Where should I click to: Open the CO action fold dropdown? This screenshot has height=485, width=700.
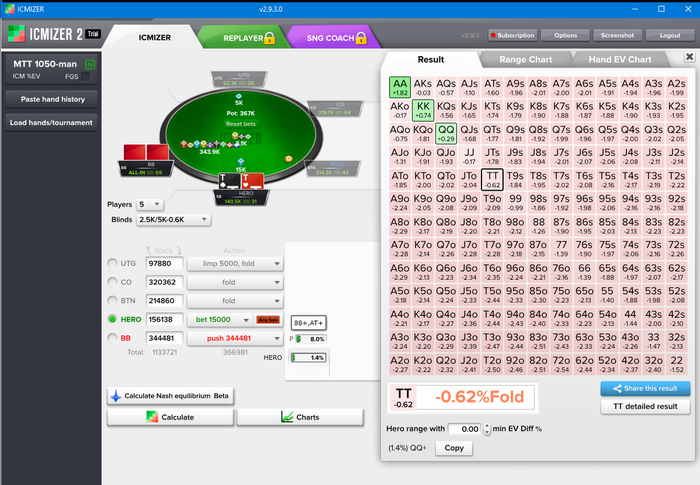pos(235,282)
